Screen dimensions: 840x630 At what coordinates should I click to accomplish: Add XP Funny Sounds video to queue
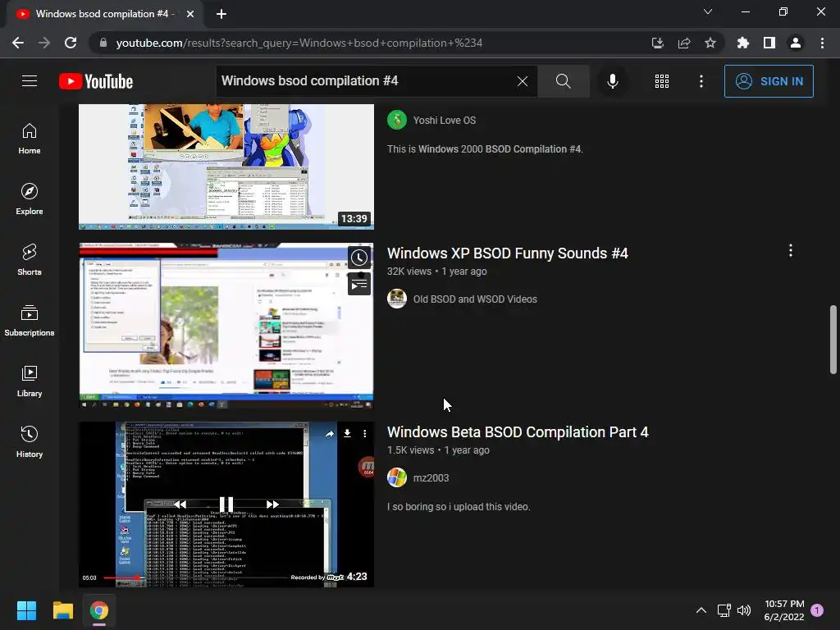click(x=359, y=284)
